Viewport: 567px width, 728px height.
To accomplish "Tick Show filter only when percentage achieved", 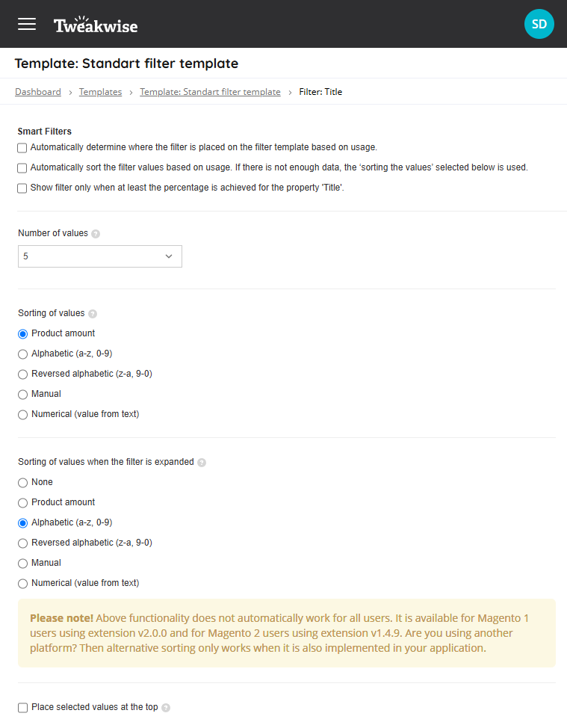I will tap(22, 188).
